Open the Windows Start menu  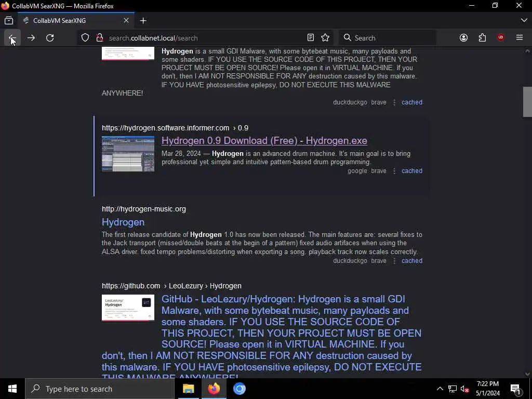point(12,389)
